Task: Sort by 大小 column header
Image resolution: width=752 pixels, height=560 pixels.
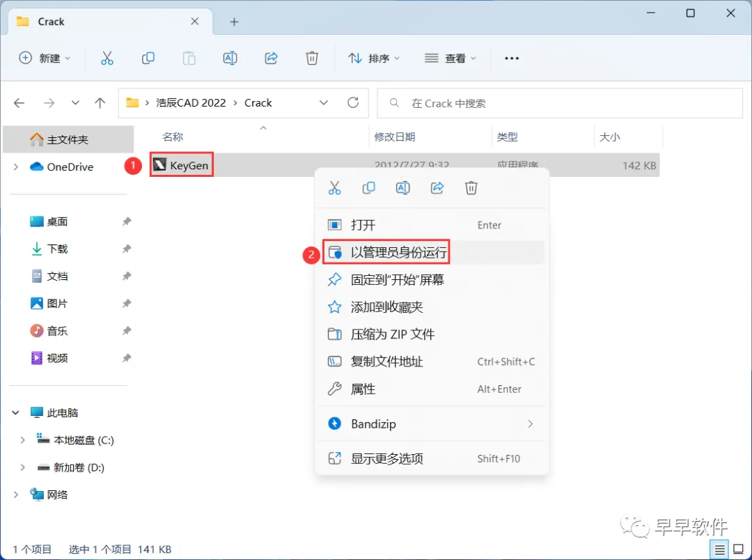Action: tap(609, 137)
